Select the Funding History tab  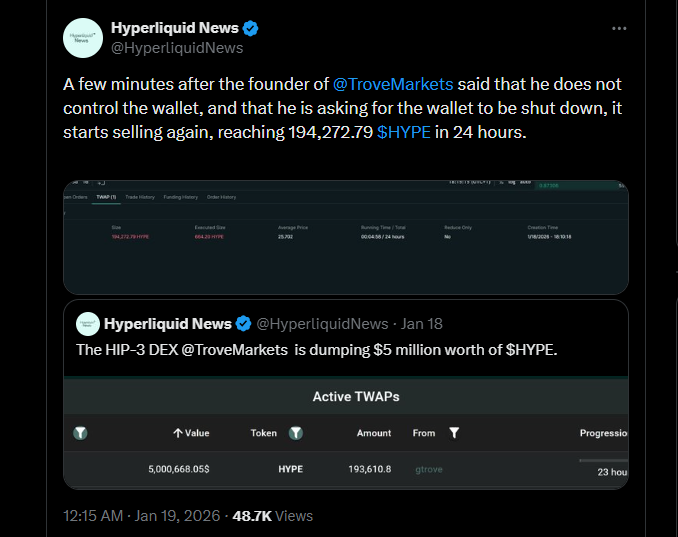click(x=181, y=197)
